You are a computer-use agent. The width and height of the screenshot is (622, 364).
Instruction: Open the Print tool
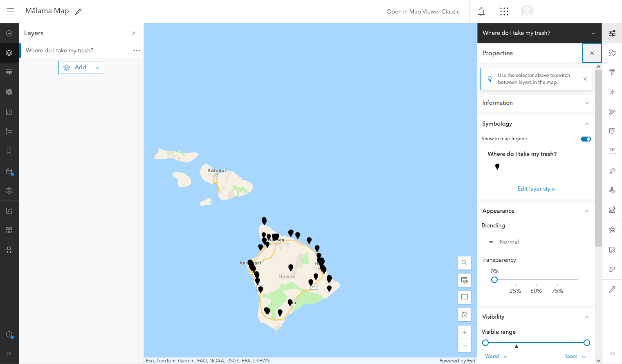point(9,249)
